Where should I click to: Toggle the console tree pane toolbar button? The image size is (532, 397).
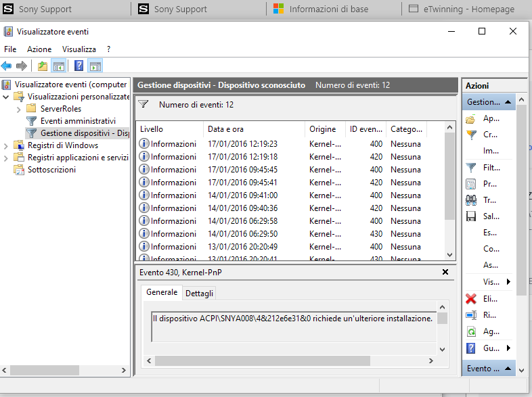click(x=59, y=66)
